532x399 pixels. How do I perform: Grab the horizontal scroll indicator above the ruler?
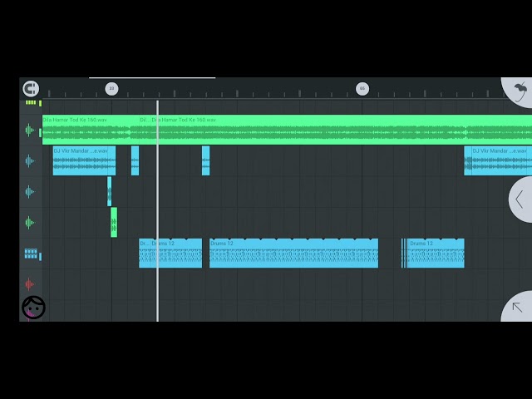click(x=152, y=78)
